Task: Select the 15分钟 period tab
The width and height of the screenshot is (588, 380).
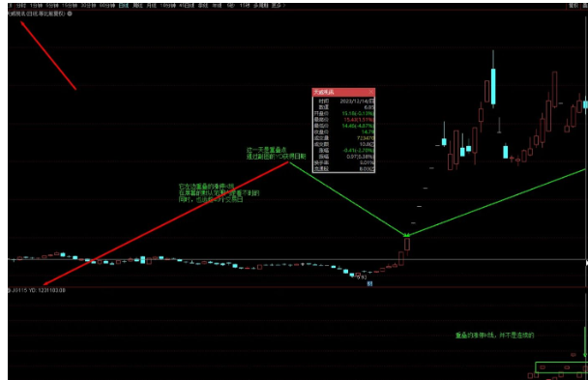Action: click(70, 6)
